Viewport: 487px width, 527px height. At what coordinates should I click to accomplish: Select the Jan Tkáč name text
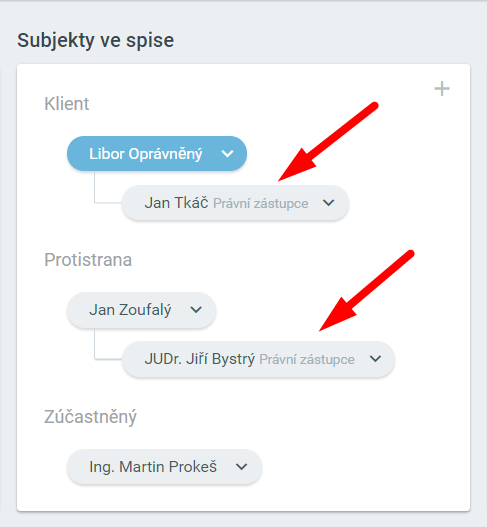[x=176, y=203]
